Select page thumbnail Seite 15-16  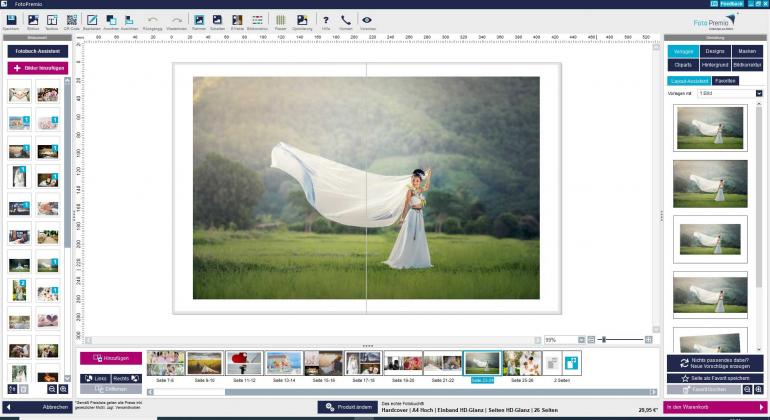[x=324, y=364]
